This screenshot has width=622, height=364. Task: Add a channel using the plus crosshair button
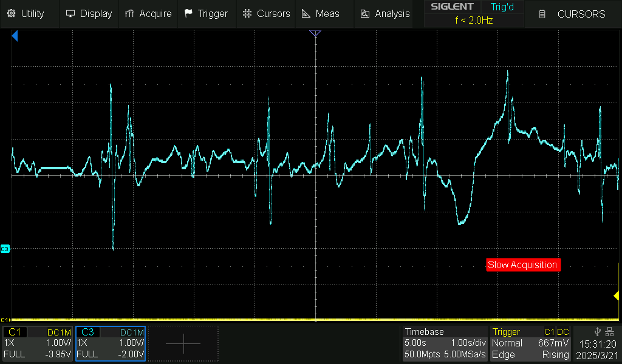click(183, 343)
